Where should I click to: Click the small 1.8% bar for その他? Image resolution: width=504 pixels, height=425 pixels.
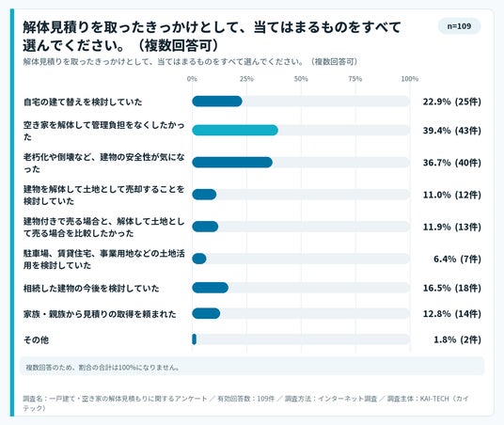tap(194, 339)
